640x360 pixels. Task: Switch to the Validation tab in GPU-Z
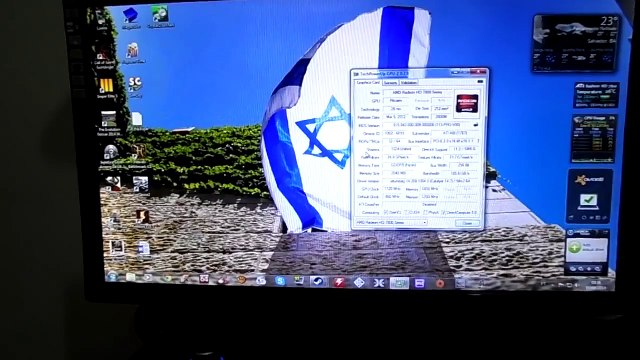[x=408, y=83]
